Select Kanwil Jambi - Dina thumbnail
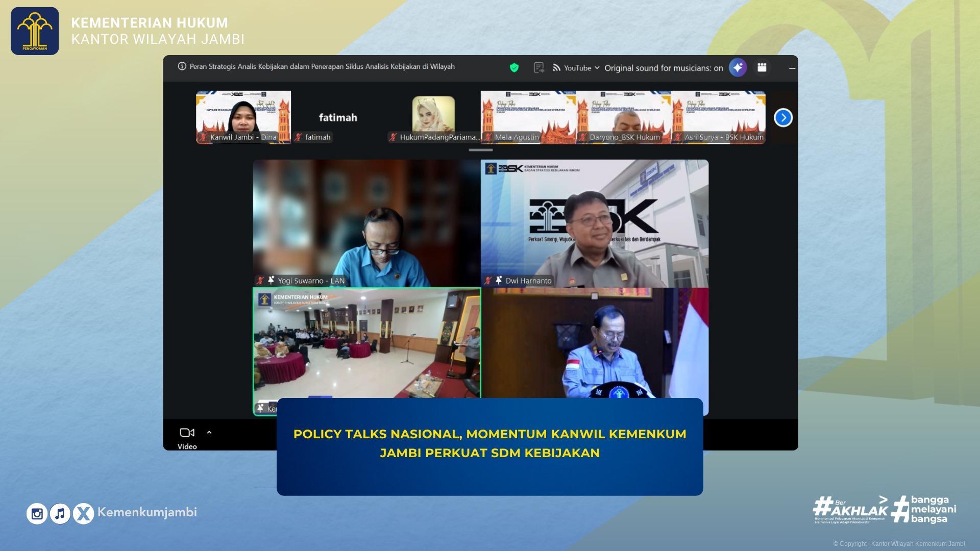The image size is (980, 551). (243, 117)
